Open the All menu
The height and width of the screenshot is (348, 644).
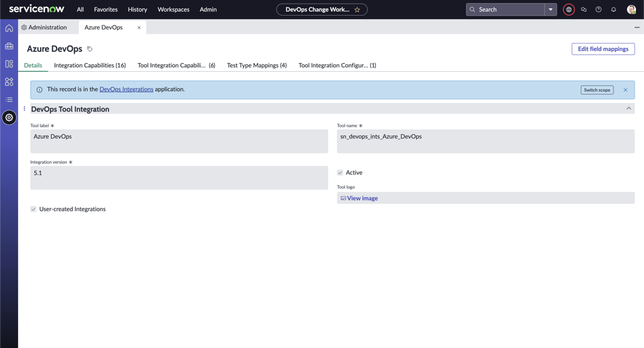[x=80, y=9]
